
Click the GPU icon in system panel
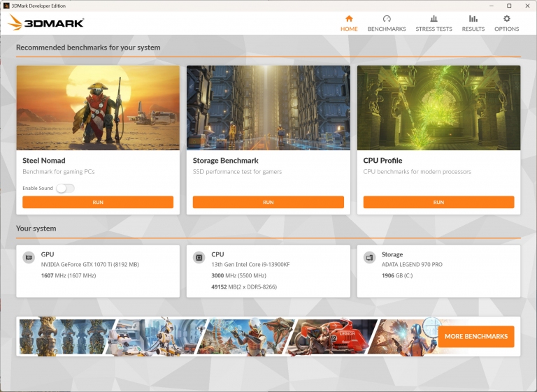tap(29, 257)
